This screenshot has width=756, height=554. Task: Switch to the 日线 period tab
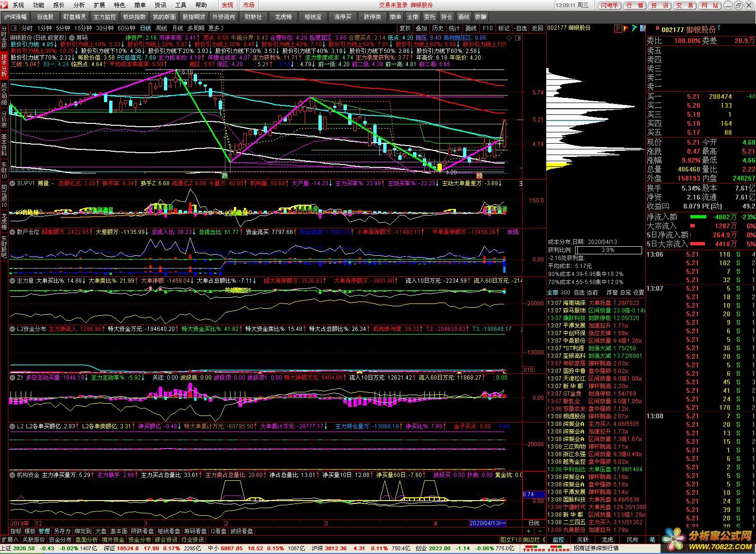tap(146, 28)
